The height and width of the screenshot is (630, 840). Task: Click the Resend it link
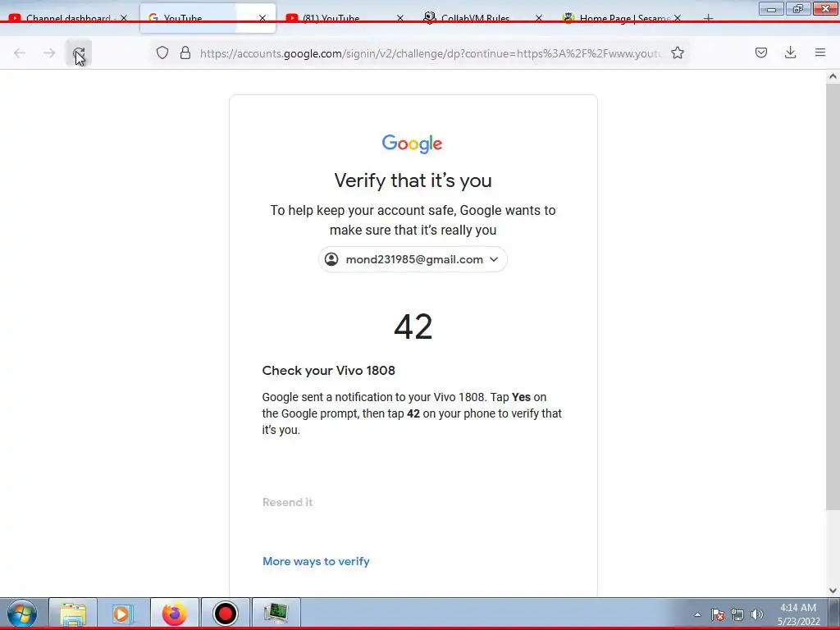287,502
